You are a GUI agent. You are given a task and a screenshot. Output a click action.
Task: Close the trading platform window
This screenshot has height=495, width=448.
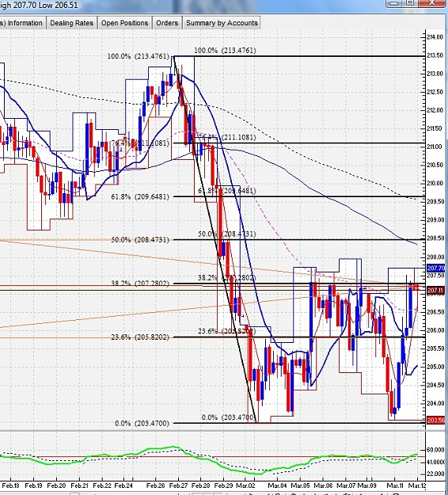(431, 3)
